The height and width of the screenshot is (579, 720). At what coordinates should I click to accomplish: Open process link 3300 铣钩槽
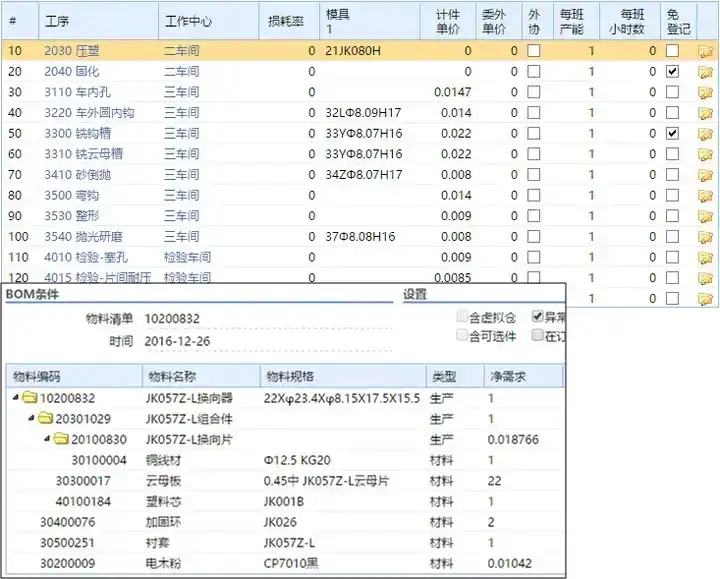pos(78,134)
